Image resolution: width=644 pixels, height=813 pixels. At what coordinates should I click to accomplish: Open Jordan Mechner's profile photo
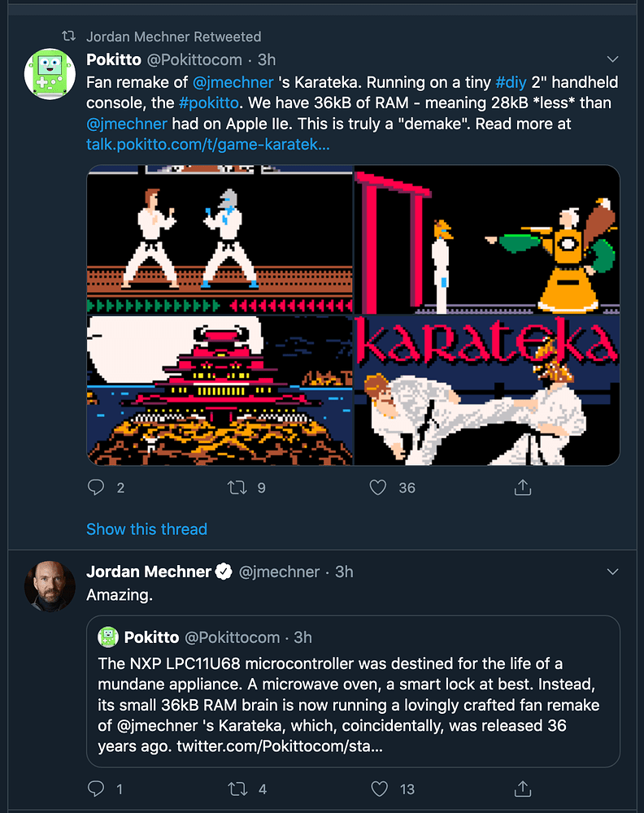pos(50,585)
